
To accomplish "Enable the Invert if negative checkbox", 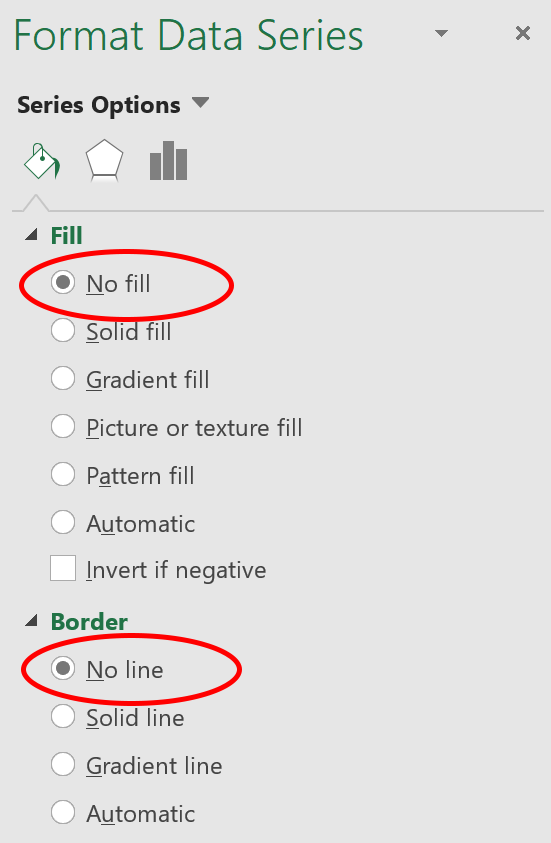I will click(63, 569).
